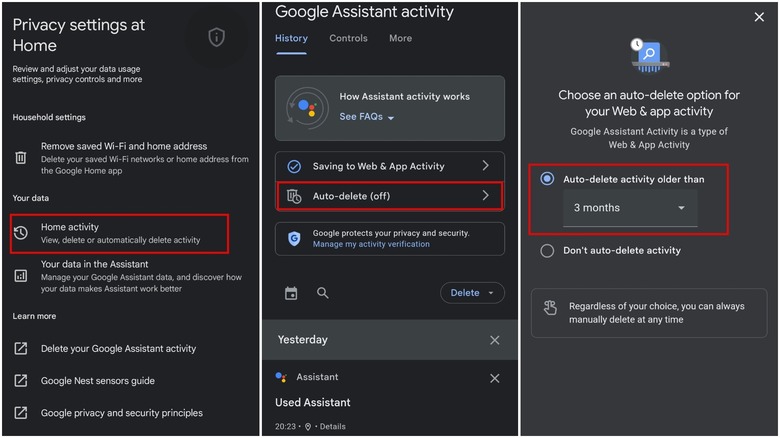The width and height of the screenshot is (780, 438).
Task: Click the Home activity history clock icon
Action: click(x=21, y=233)
